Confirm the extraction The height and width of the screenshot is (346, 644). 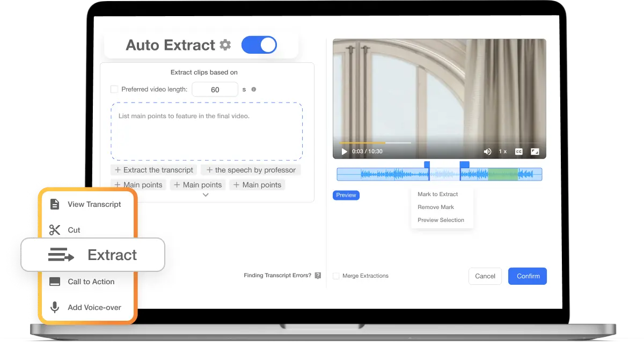tap(528, 276)
